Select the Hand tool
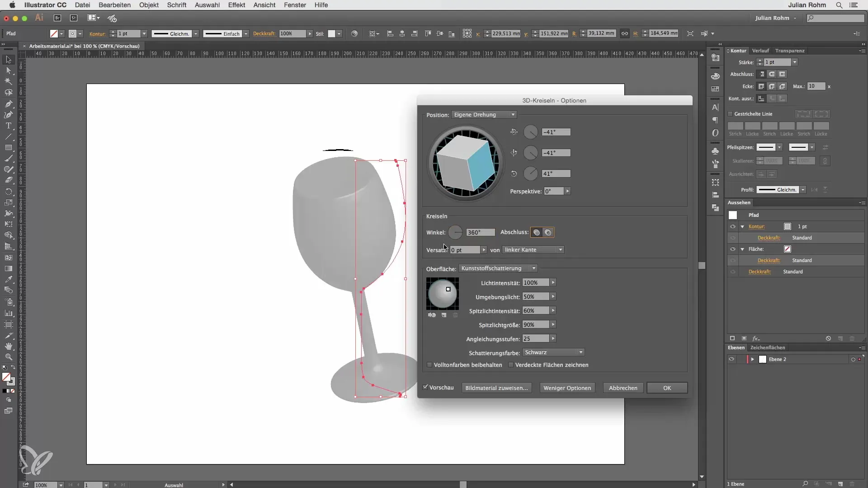This screenshot has height=488, width=868. pyautogui.click(x=8, y=346)
